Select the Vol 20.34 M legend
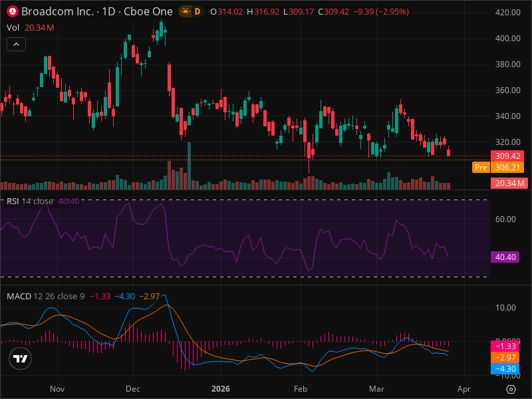532x399 pixels. pos(30,28)
